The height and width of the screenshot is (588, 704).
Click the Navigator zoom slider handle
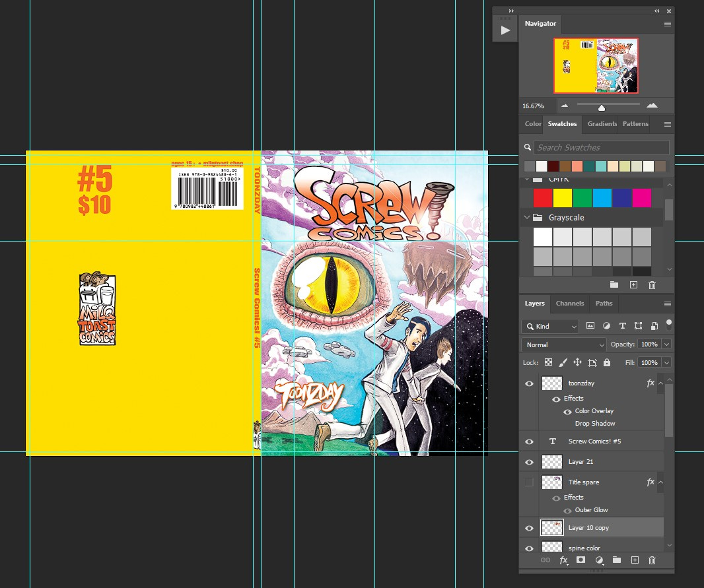(x=602, y=108)
